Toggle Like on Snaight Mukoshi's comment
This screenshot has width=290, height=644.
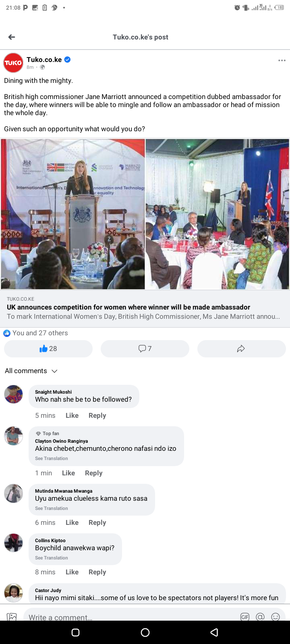[72, 415]
